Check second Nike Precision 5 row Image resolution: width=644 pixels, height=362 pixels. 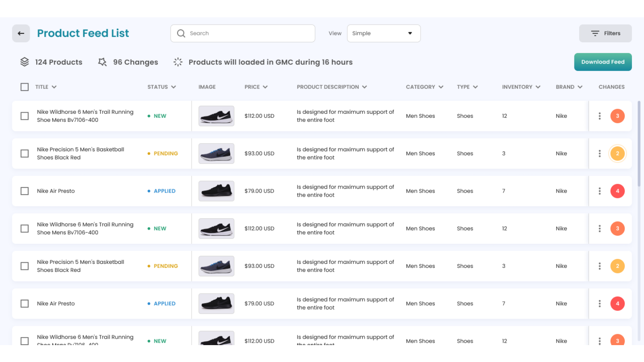coord(25,266)
